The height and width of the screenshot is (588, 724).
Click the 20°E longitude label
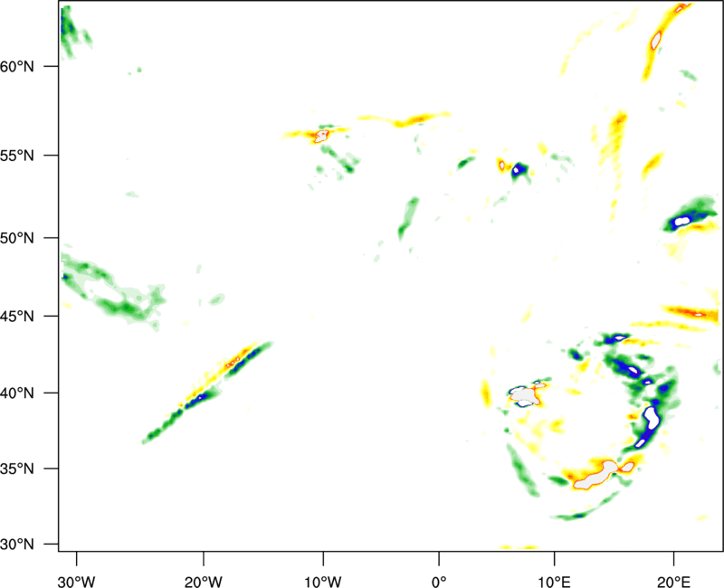point(673,582)
